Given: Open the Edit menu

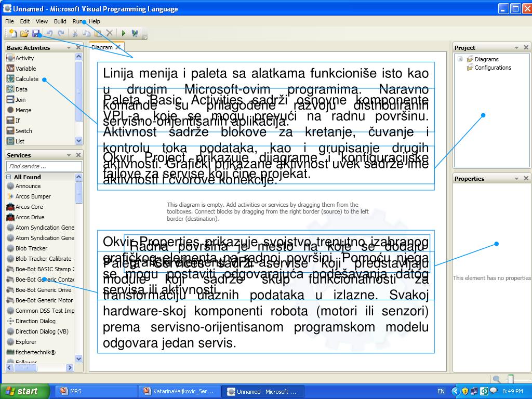Looking at the screenshot, I should pyautogui.click(x=25, y=21).
